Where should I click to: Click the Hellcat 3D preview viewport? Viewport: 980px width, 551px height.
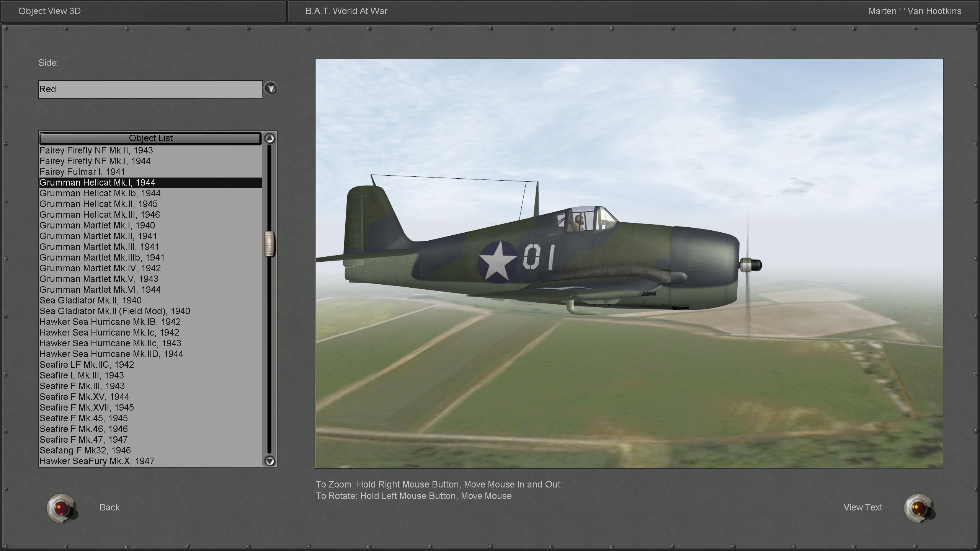pyautogui.click(x=629, y=263)
